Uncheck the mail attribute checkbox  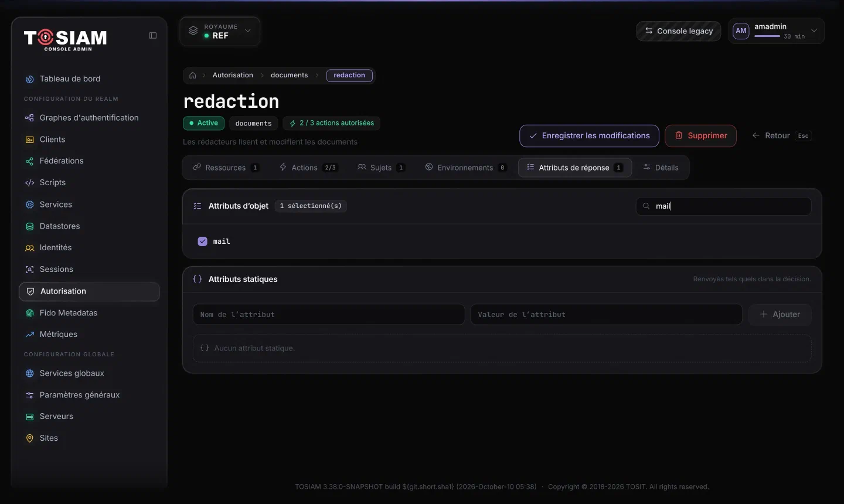pyautogui.click(x=203, y=241)
